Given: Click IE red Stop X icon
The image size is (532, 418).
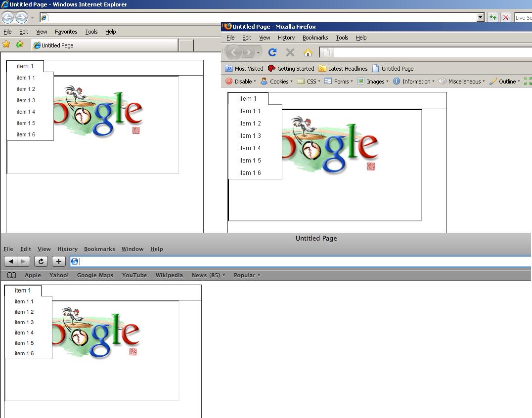Looking at the screenshot, I should pos(505,17).
